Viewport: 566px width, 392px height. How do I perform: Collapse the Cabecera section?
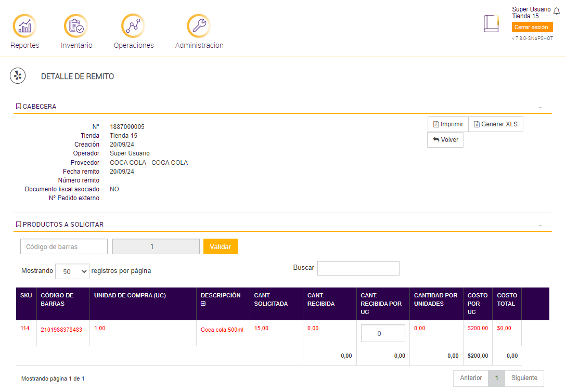tap(540, 108)
